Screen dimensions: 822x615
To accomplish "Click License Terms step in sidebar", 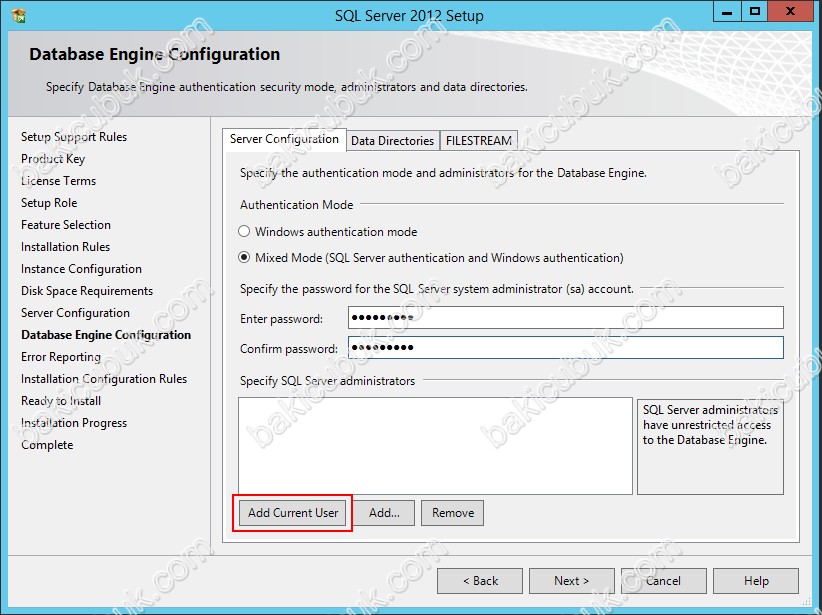I will [x=59, y=181].
